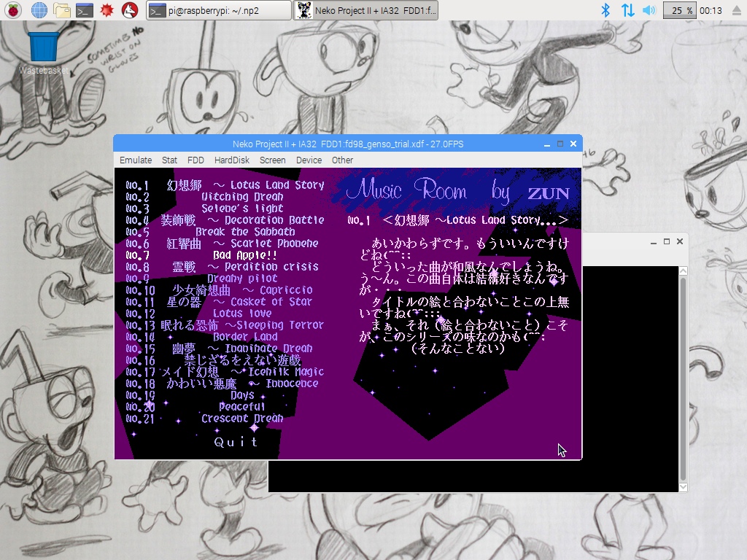
Task: Click the terminal scrollbar up arrow
Action: coord(683,271)
